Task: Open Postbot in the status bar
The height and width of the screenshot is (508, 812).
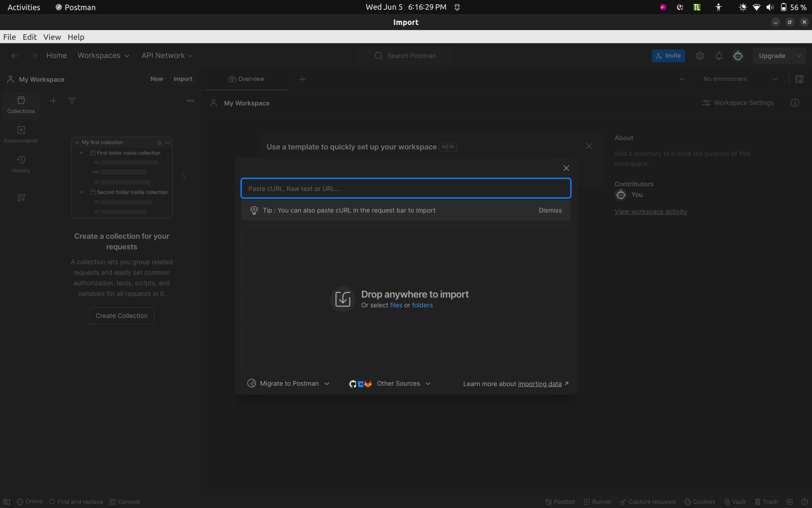Action: (x=560, y=502)
